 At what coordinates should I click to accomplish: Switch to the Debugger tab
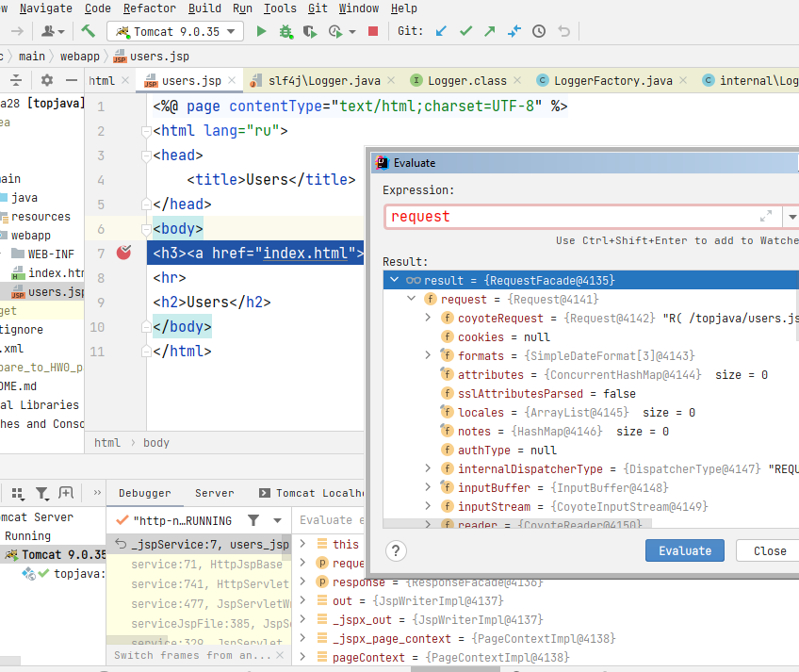(x=145, y=493)
